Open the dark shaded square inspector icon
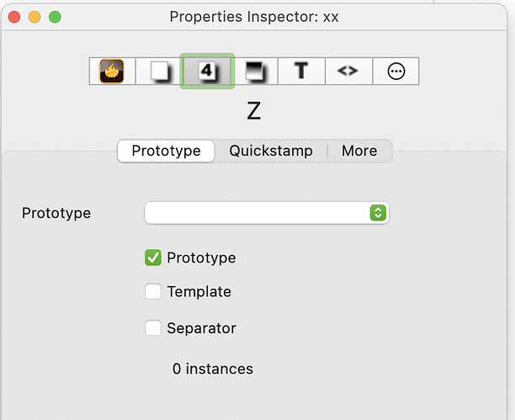The image size is (515, 420). coord(253,71)
